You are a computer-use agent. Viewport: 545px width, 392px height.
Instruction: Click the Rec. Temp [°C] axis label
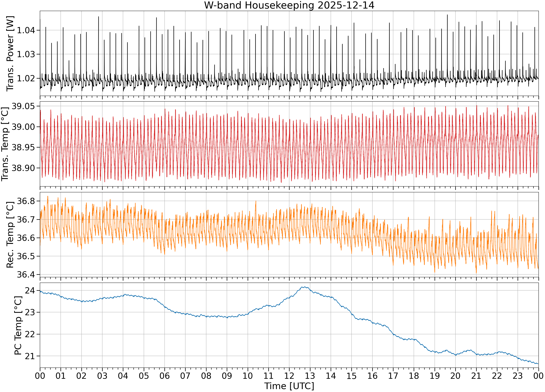10,235
